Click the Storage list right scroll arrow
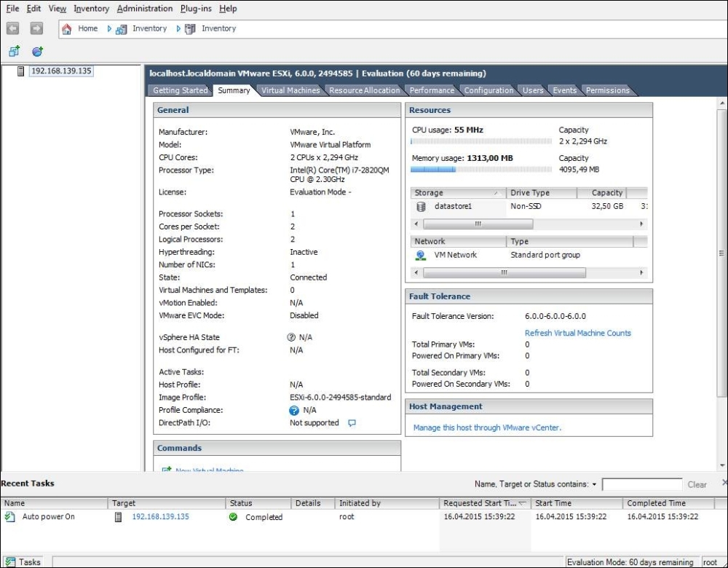Image resolution: width=728 pixels, height=568 pixels. tap(641, 224)
